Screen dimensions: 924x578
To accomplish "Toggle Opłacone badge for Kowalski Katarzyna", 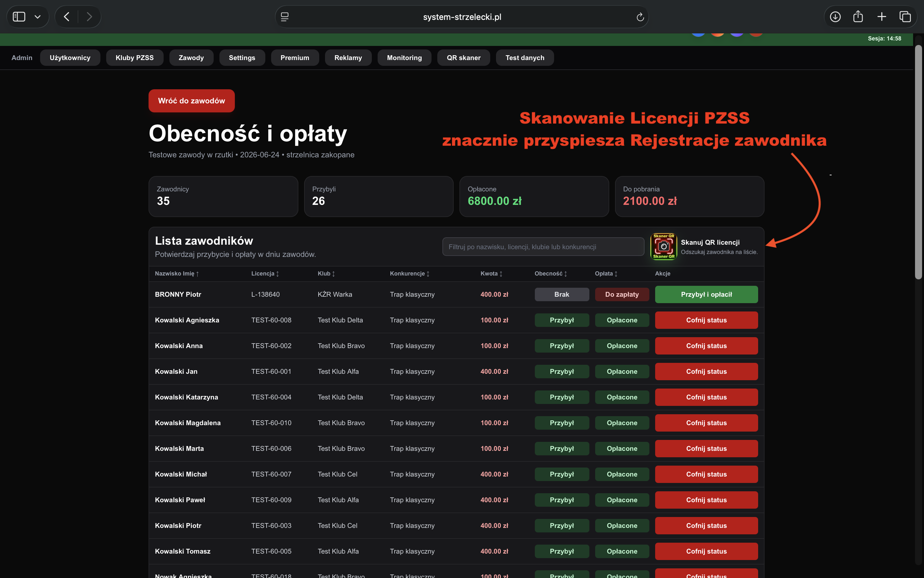I will point(622,397).
